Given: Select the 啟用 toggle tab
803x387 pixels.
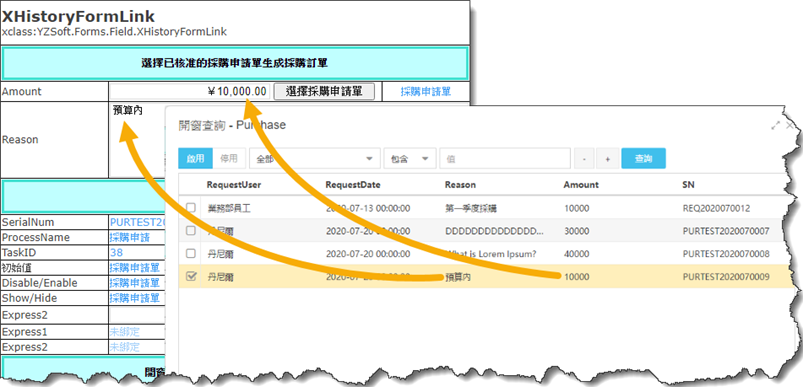Looking at the screenshot, I should [x=195, y=159].
